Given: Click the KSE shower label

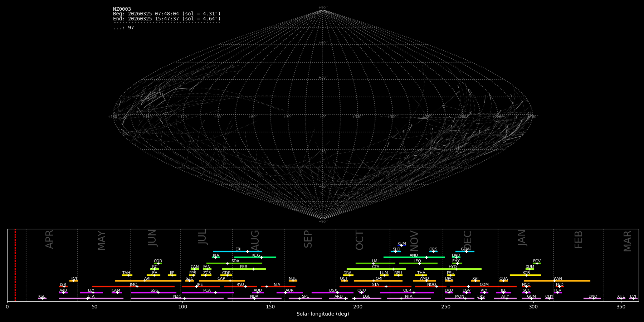Looking at the screenshot, I should [42, 297].
